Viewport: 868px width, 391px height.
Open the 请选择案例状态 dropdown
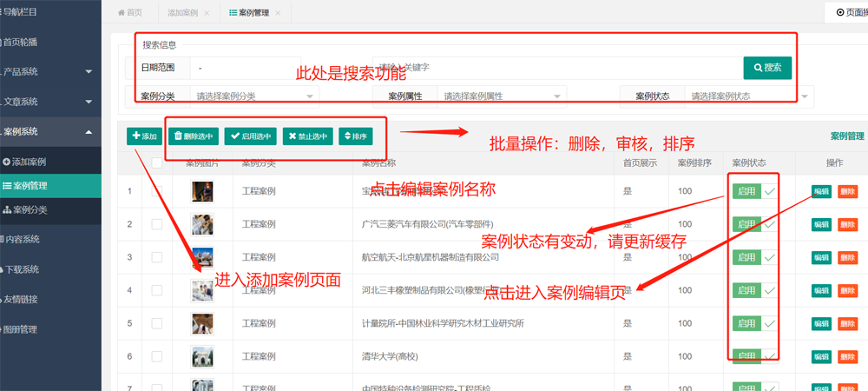(x=750, y=96)
